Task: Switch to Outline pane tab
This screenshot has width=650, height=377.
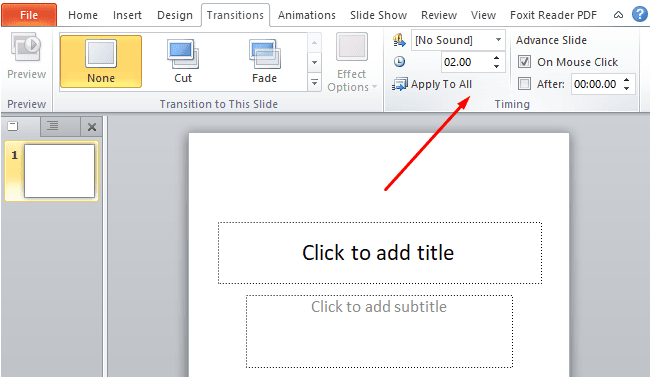Action: tap(53, 126)
